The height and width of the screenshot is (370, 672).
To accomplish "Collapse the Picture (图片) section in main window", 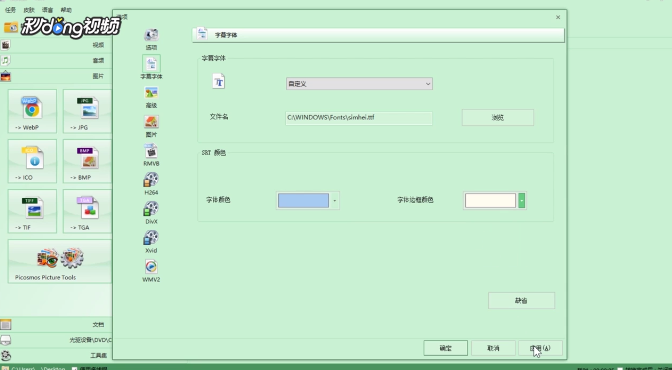I will click(56, 76).
